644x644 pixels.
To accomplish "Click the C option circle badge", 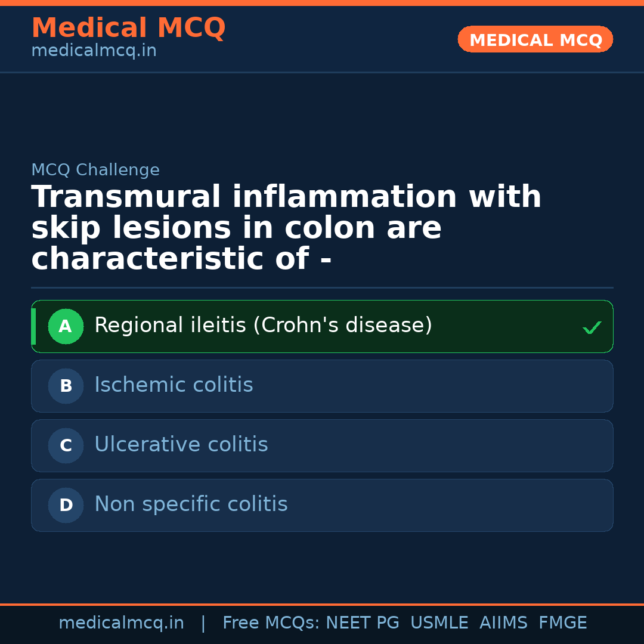I will pyautogui.click(x=66, y=445).
